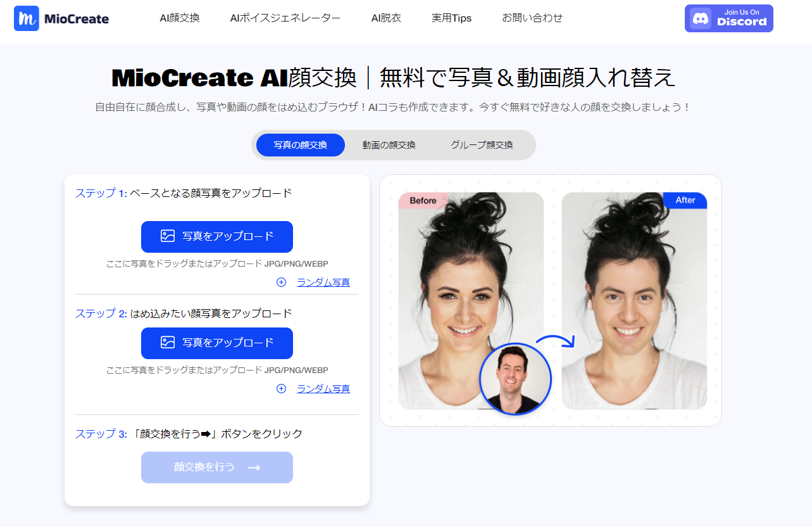This screenshot has height=527, width=812.
Task: Click the plus circle icon under Step 1
Action: pos(281,283)
